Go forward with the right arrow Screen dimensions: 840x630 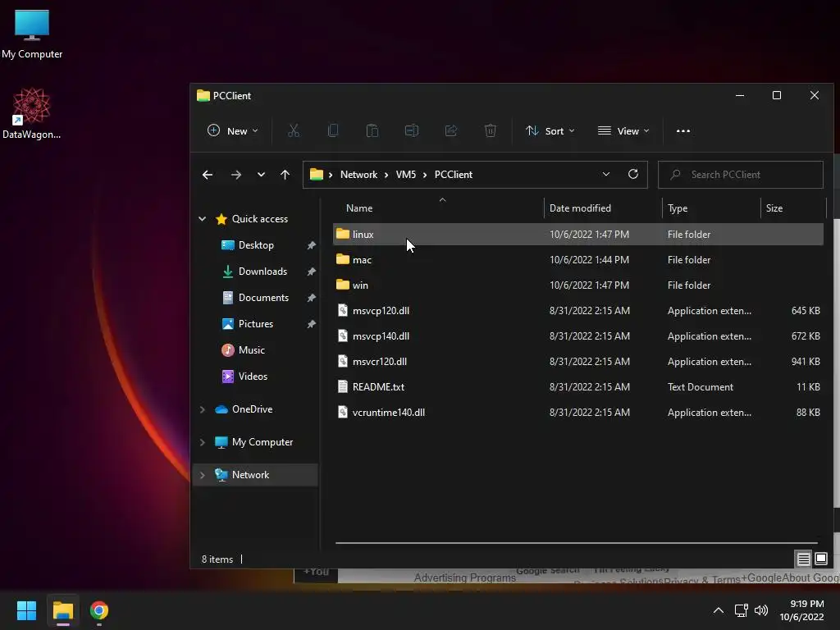coord(235,175)
